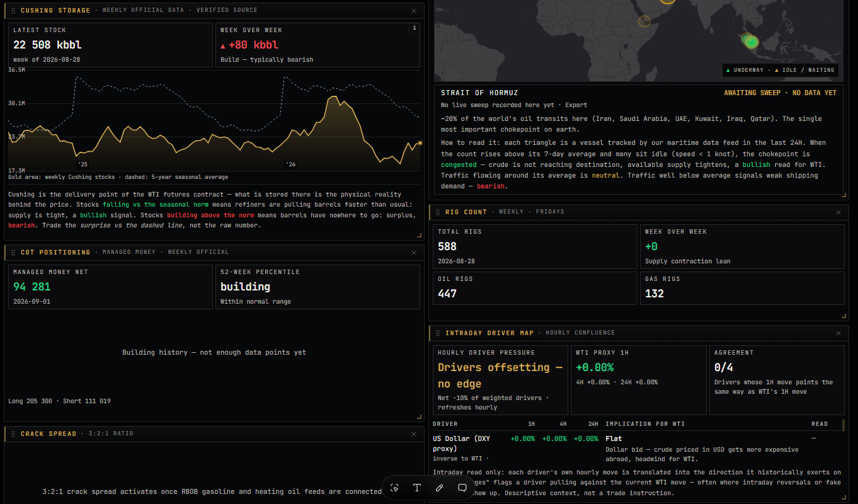Click the 'Flat' implication for US Dollar
The image size is (858, 504).
click(614, 438)
